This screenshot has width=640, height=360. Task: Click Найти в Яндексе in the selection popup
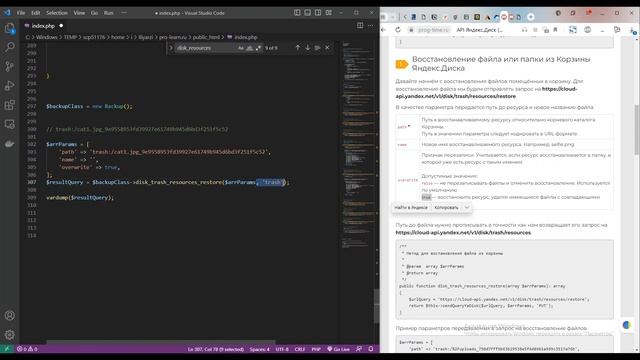coord(411,207)
